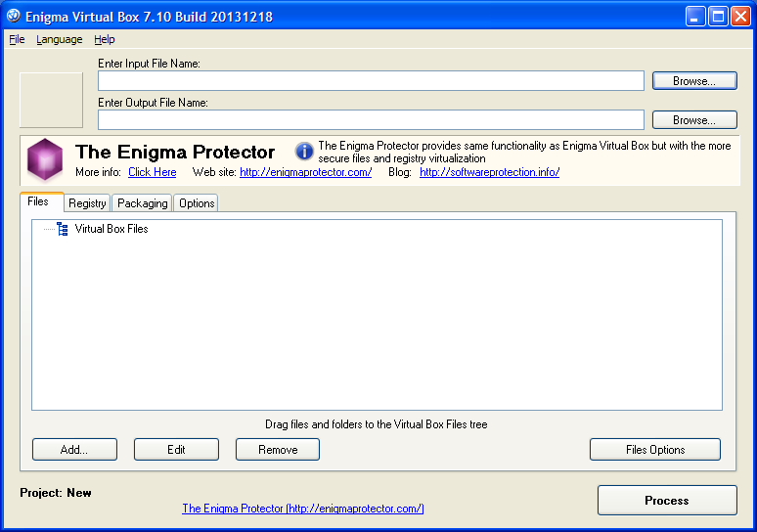Select the Virtual Box Files tree node
The width and height of the screenshot is (757, 532).
point(111,229)
